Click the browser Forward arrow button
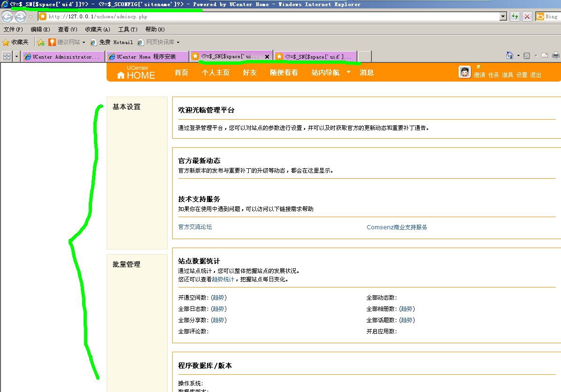 20,16
